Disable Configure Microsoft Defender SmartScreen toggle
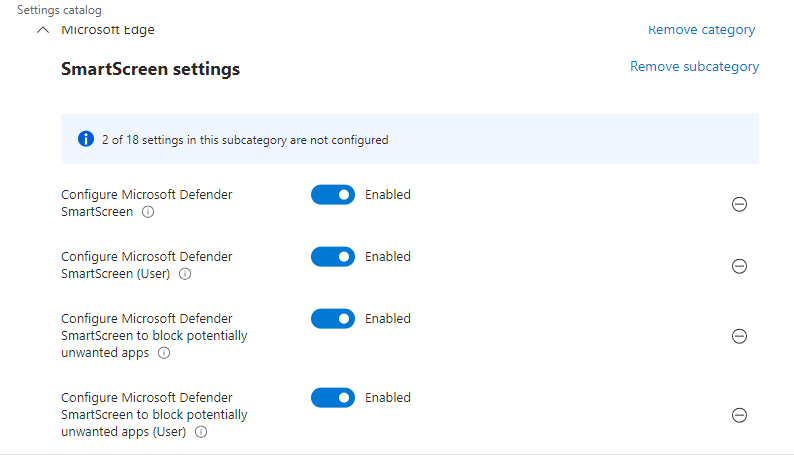This screenshot has height=467, width=794. [333, 195]
